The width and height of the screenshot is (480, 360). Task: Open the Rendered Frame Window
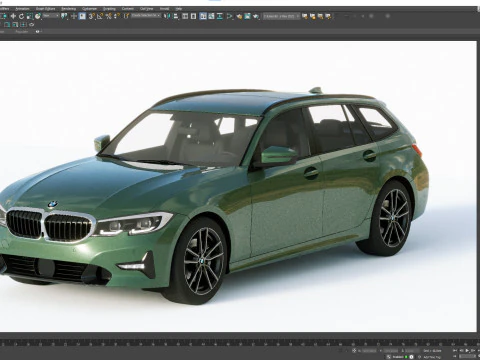pos(247,16)
